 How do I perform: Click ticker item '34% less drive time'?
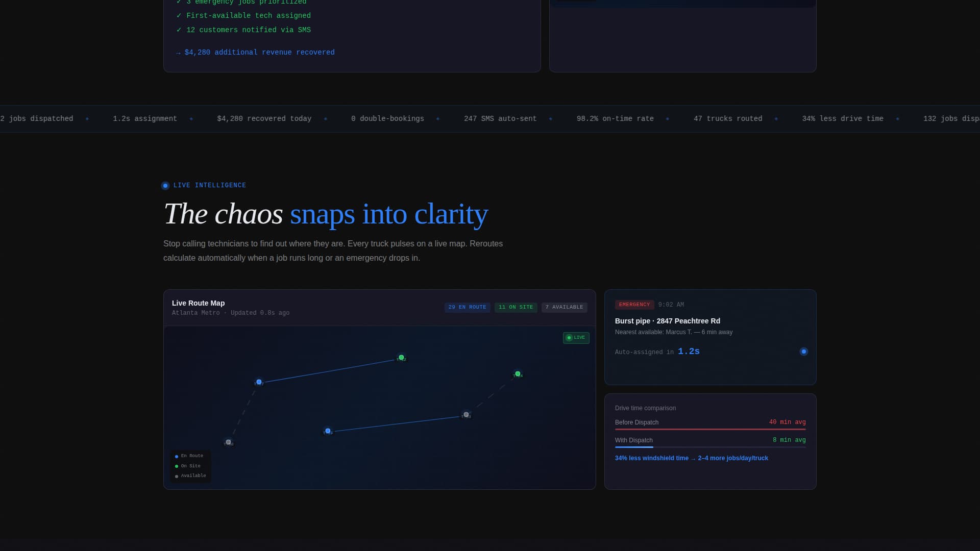[x=843, y=119]
